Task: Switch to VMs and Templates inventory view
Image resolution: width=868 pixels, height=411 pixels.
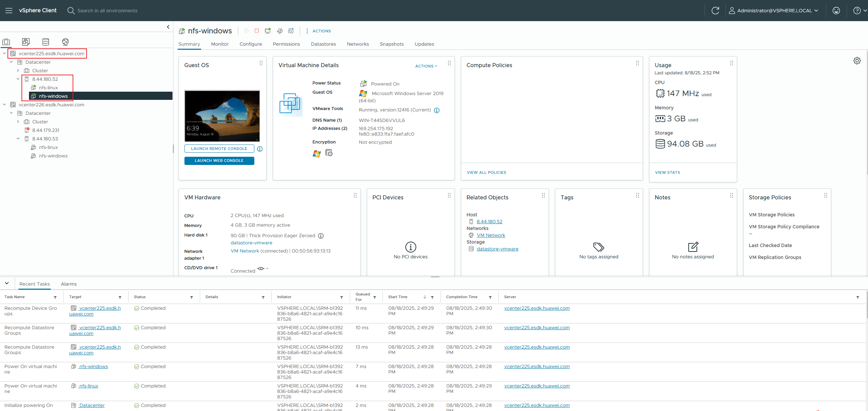Action: coord(26,42)
